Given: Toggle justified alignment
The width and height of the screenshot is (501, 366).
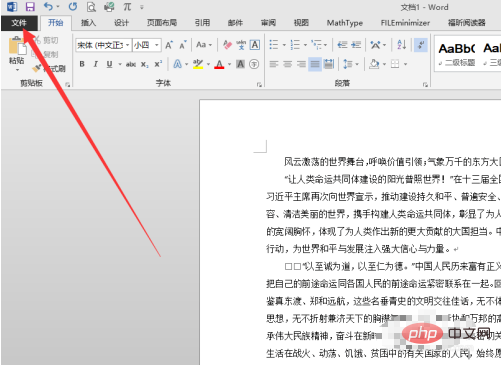Looking at the screenshot, I should [315, 64].
